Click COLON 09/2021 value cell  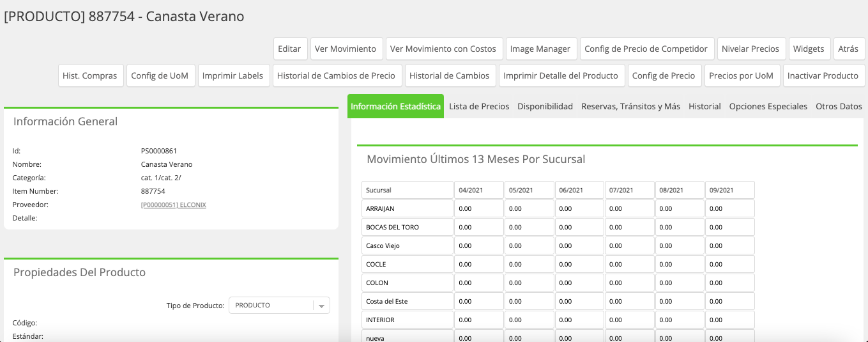pos(729,283)
